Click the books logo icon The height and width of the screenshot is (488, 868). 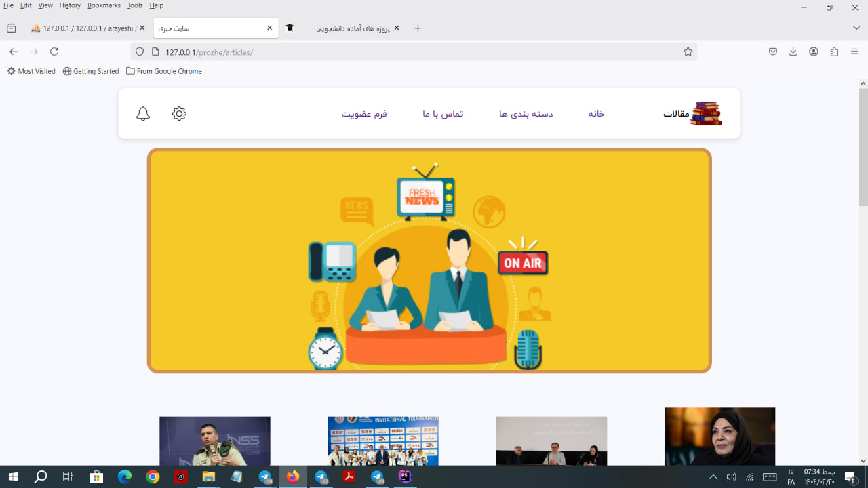click(x=706, y=113)
